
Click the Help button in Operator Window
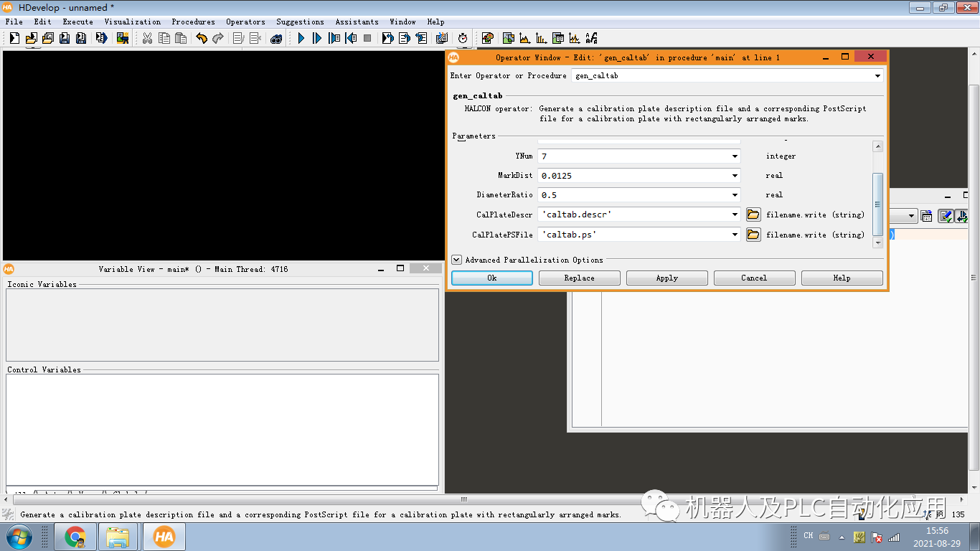(x=842, y=278)
